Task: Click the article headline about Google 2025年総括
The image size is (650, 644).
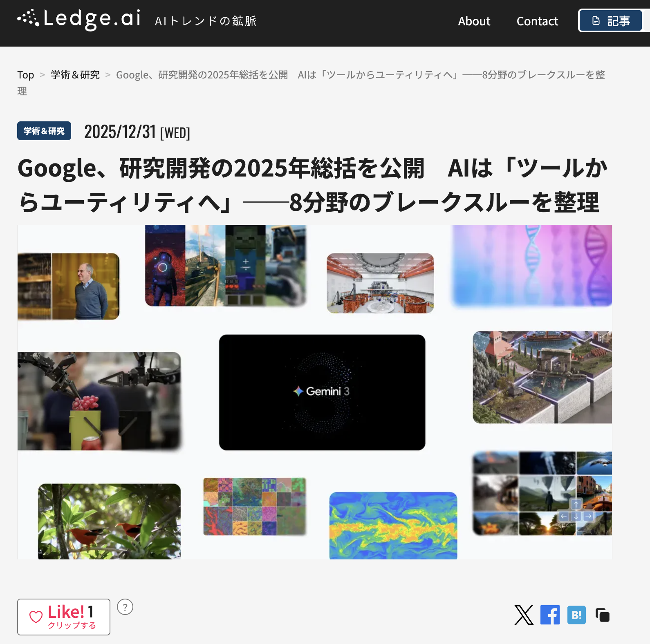Action: click(313, 185)
